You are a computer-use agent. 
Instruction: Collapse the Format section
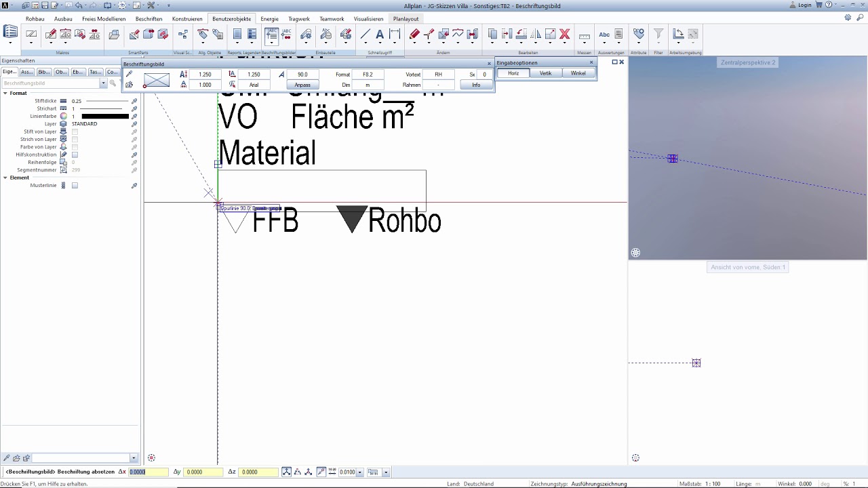5,93
